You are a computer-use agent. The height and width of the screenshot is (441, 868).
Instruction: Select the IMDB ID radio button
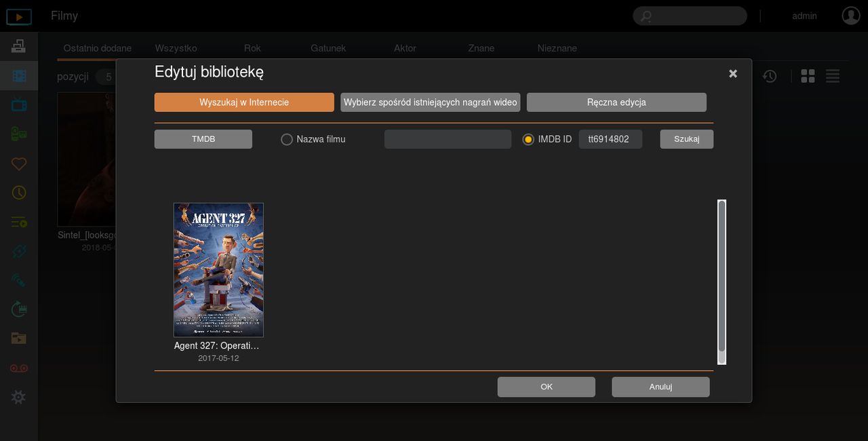pos(529,139)
